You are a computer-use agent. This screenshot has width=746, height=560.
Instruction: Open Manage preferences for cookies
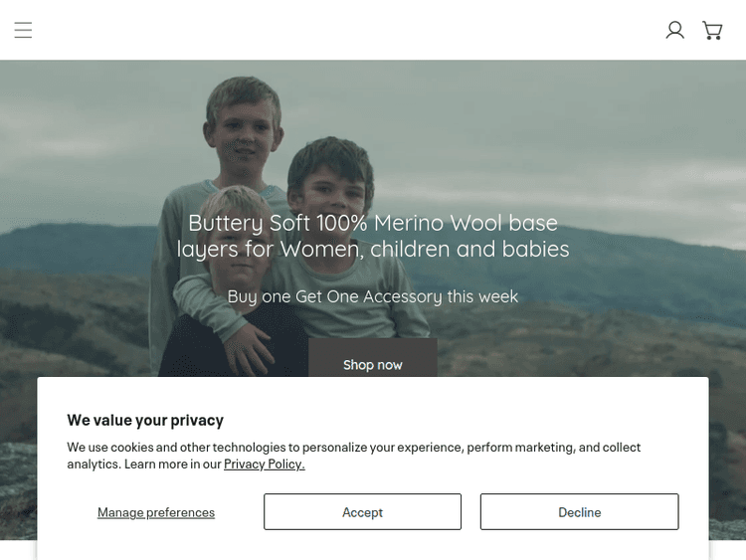coord(156,512)
